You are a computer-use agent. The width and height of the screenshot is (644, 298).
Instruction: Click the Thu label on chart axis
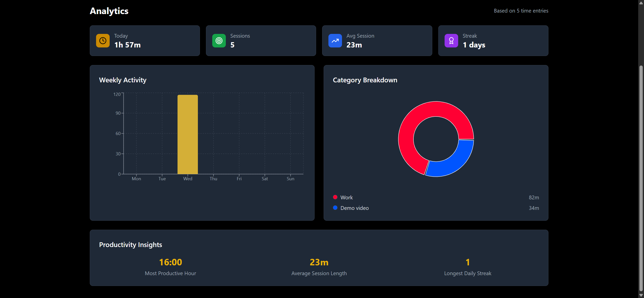[x=213, y=179]
